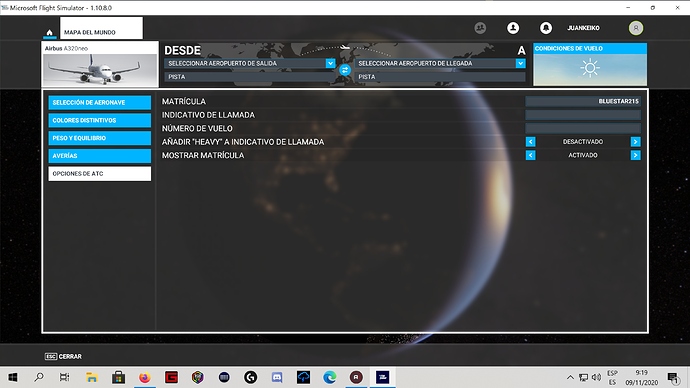Edit the Matrícula field BLUESTAR215
Screen dimensions: 690x388
[x=583, y=101]
